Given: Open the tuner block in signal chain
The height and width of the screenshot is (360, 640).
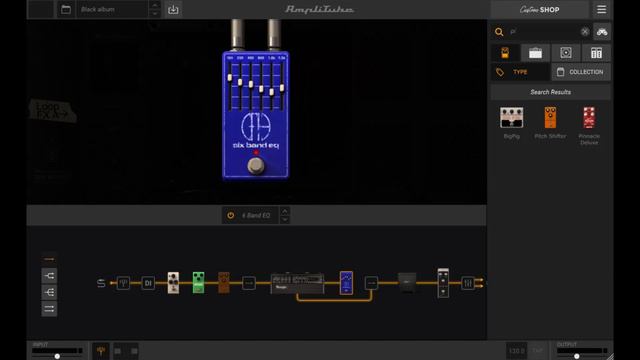Looking at the screenshot, I should [123, 283].
